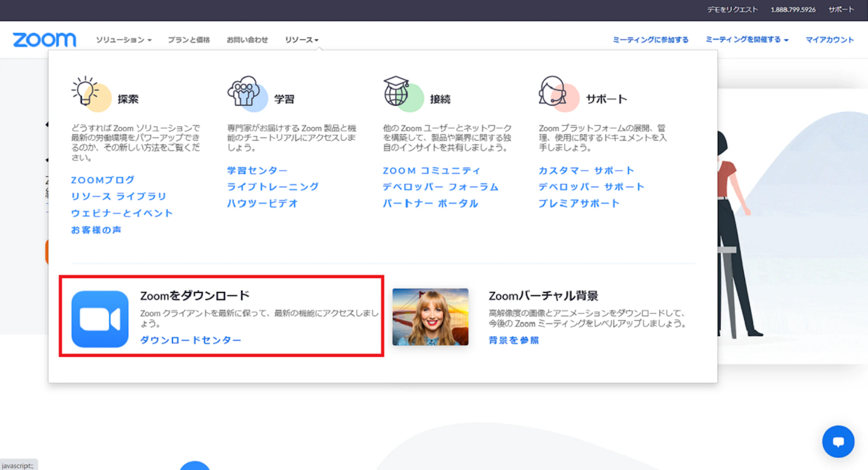
Task: Open ダウンロードセンター link
Action: pyautogui.click(x=191, y=340)
